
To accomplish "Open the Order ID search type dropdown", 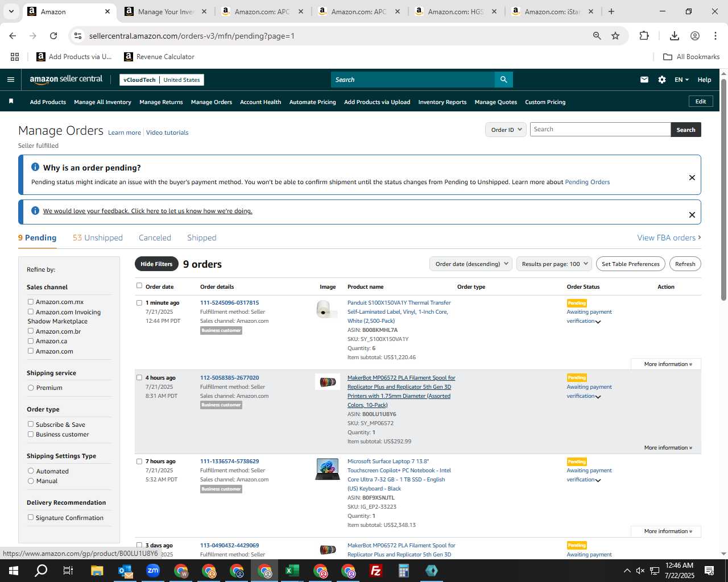I will click(x=506, y=130).
